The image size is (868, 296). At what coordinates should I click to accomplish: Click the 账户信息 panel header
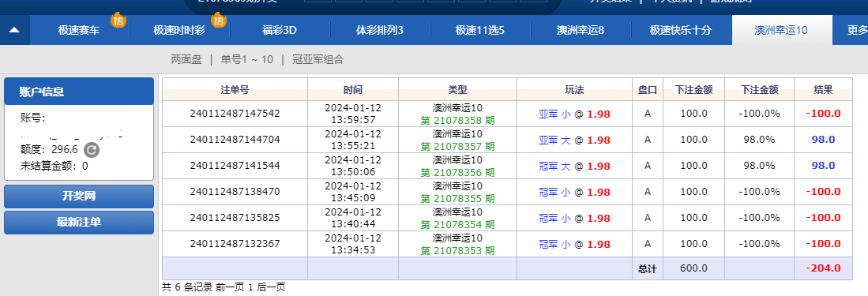click(x=79, y=92)
